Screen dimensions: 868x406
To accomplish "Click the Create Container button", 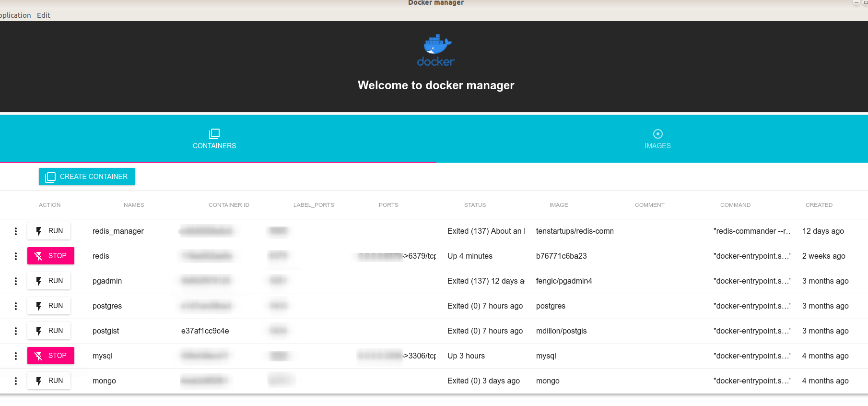I will tap(87, 177).
